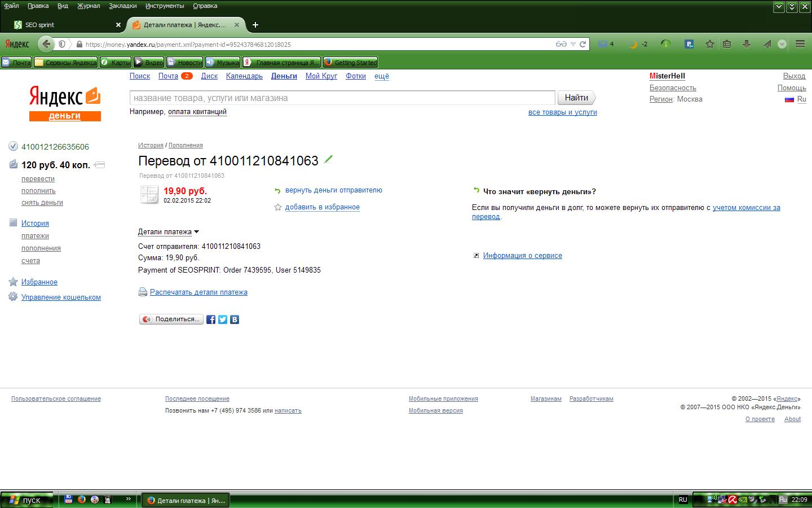Open a new browser tab with plus
This screenshot has width=812, height=508.
tap(255, 25)
